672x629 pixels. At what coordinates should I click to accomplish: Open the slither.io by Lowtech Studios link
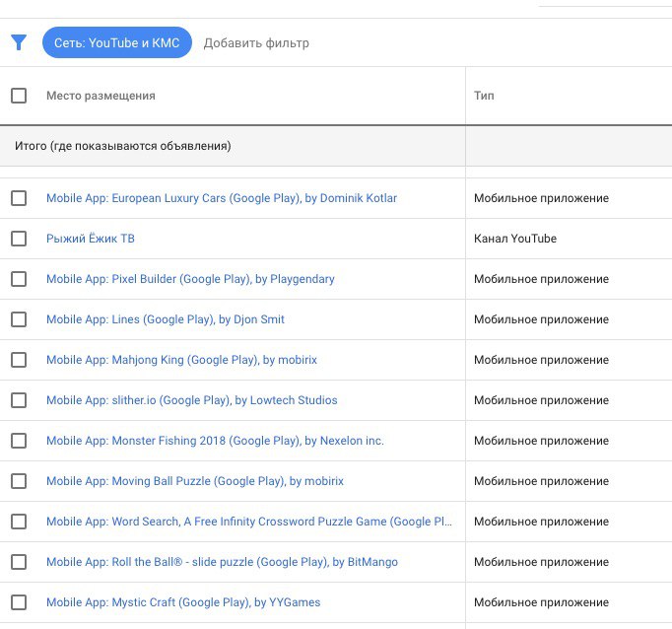click(x=191, y=400)
